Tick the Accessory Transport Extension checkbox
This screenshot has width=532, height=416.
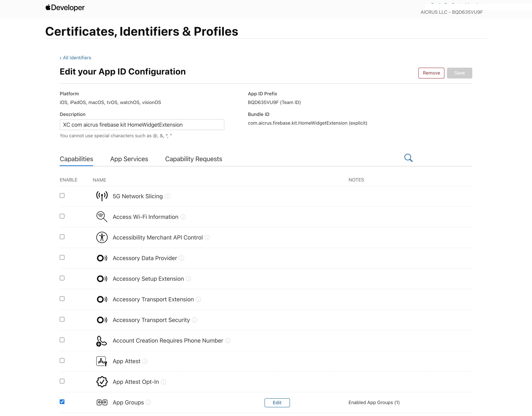pos(62,299)
